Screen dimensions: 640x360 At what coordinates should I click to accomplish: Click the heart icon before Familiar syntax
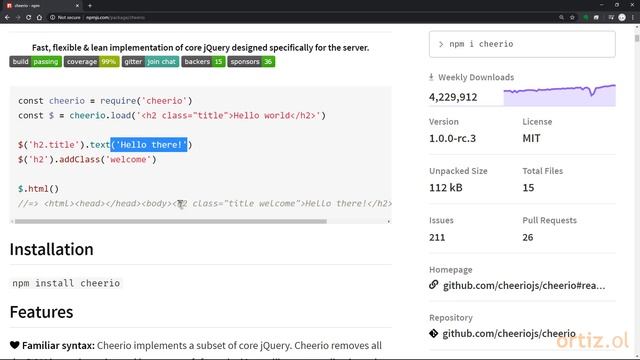[x=15, y=345]
